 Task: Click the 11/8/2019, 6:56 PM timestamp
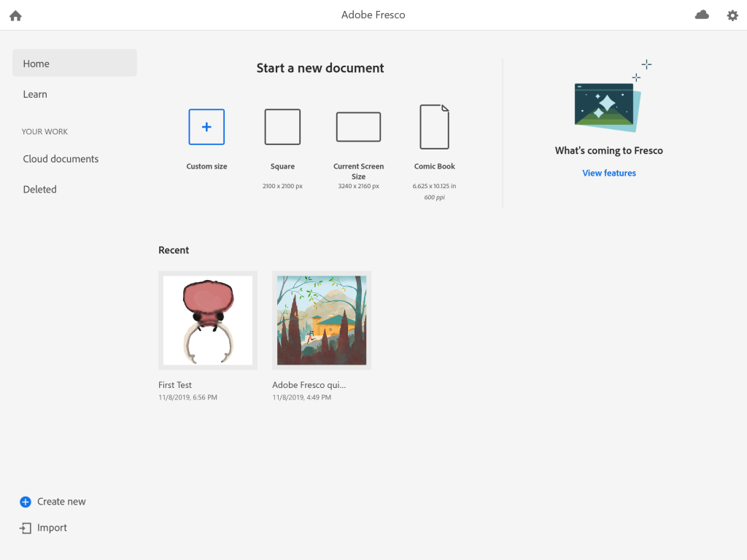(187, 397)
